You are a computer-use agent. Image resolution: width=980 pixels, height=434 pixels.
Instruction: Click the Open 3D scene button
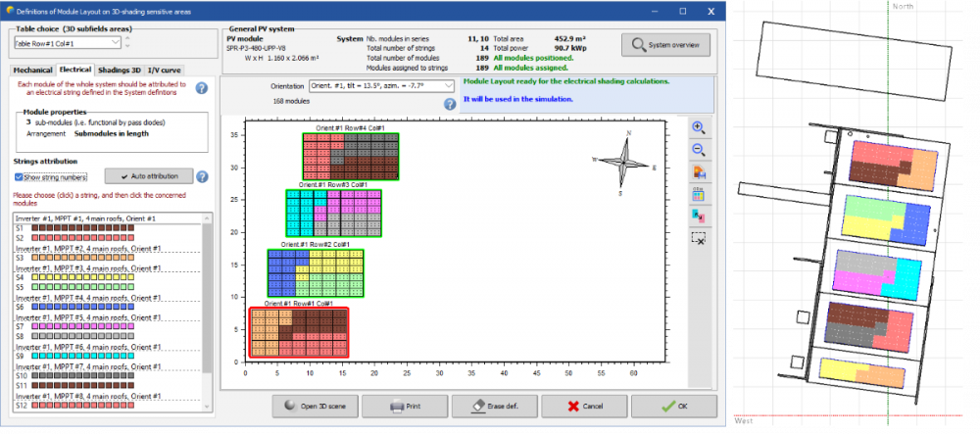(313, 406)
